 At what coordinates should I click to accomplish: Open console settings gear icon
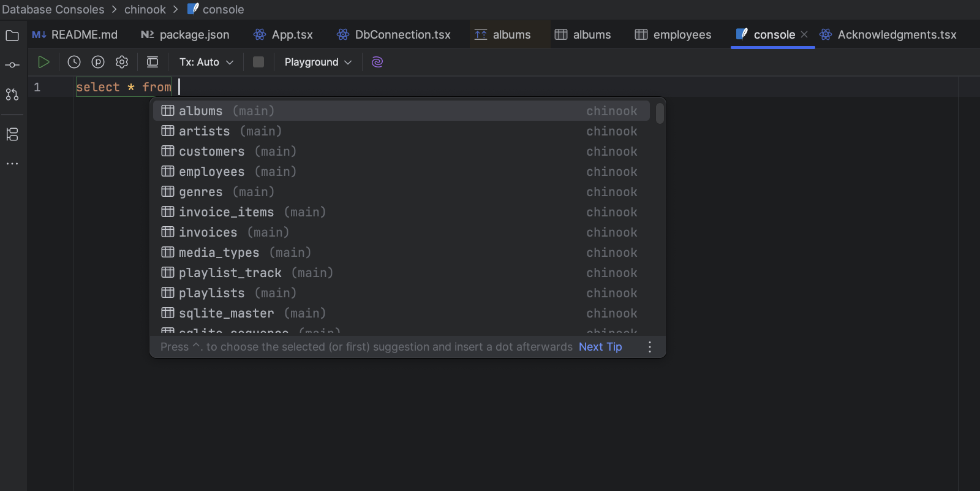pyautogui.click(x=122, y=62)
